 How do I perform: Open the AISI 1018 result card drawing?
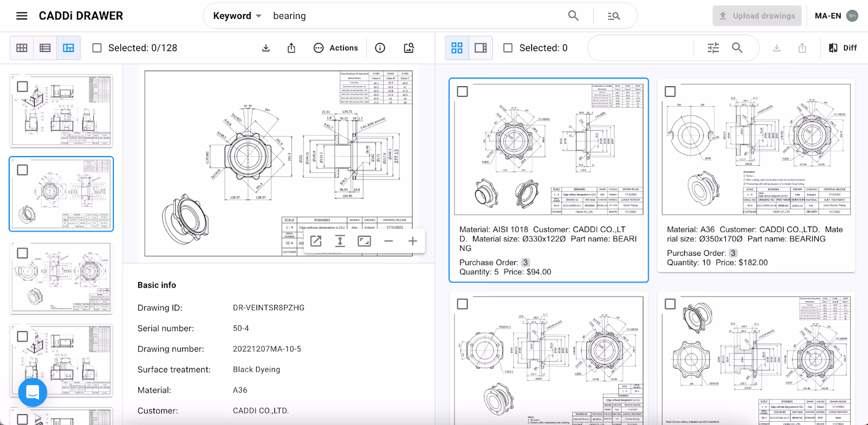[x=548, y=149]
